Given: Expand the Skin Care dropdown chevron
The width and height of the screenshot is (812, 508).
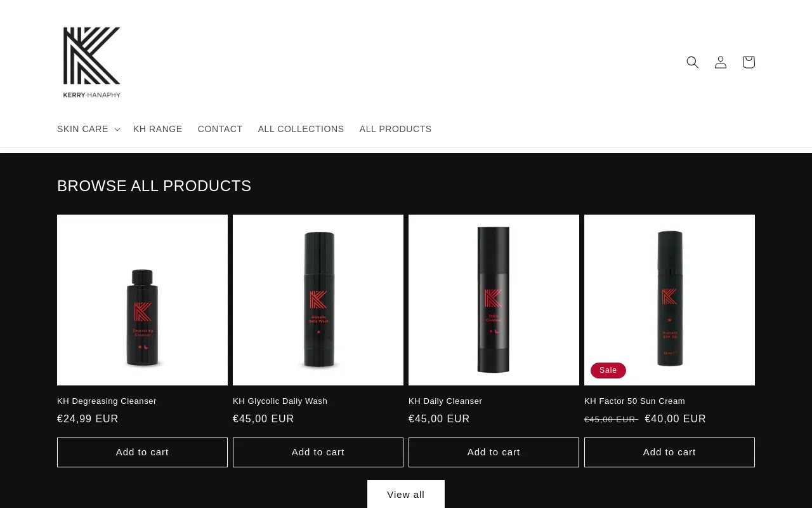Looking at the screenshot, I should click(x=117, y=130).
